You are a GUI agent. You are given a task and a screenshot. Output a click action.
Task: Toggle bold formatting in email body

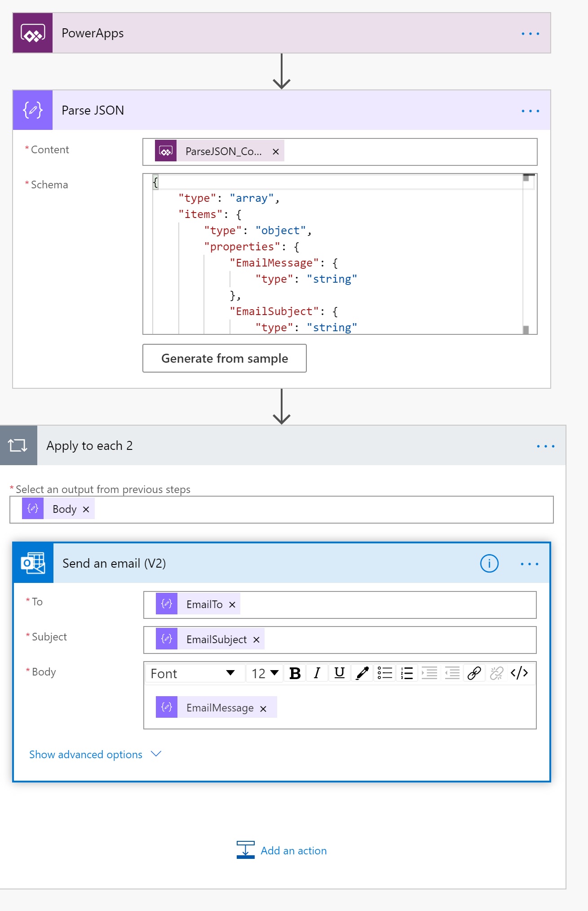click(x=295, y=673)
